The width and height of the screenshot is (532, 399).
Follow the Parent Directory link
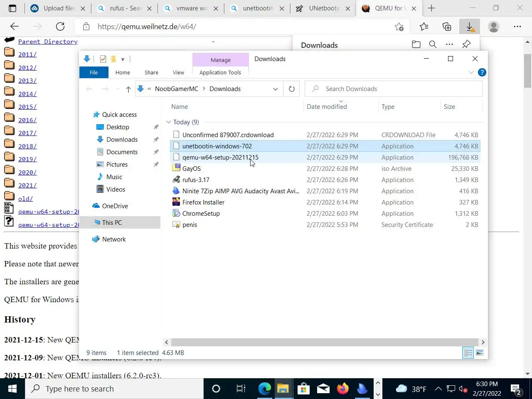point(48,42)
